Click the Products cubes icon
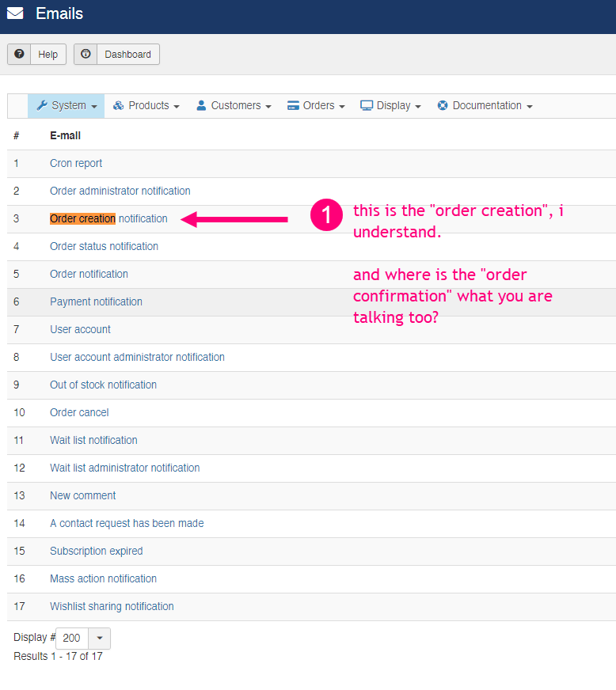Viewport: 616px width, 690px height. point(119,105)
